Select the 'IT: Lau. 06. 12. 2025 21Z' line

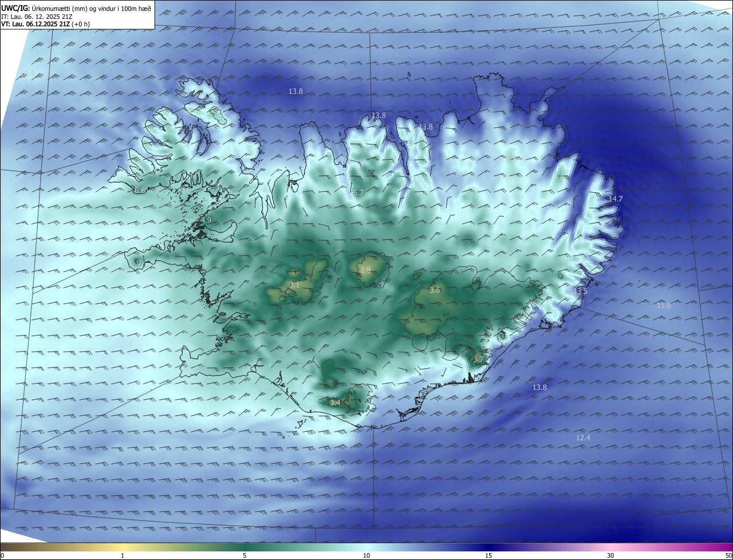pyautogui.click(x=36, y=17)
